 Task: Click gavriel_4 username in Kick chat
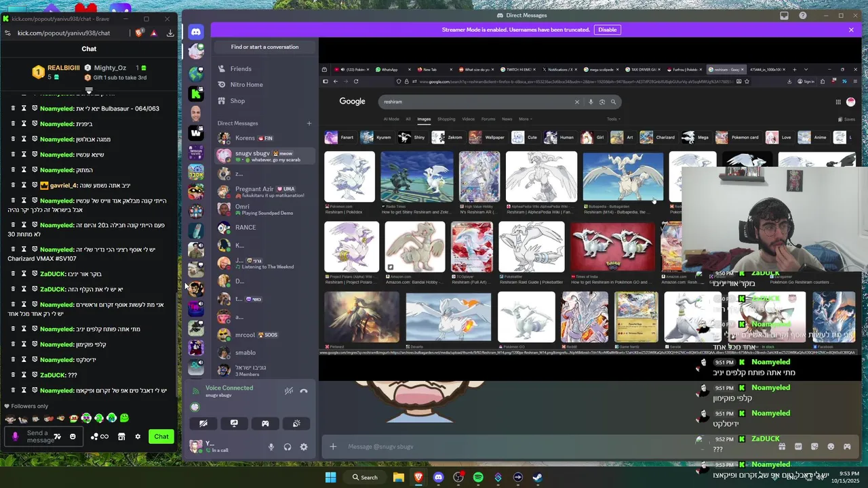click(x=62, y=185)
